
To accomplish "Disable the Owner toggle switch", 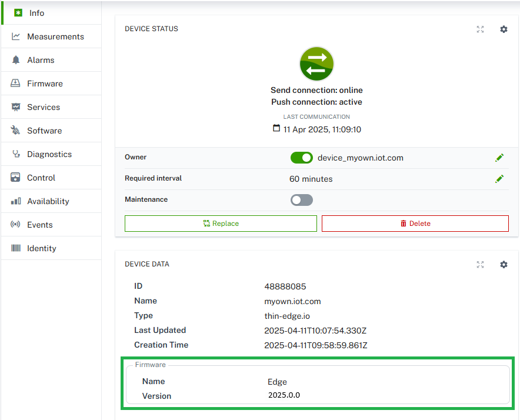I will [302, 158].
